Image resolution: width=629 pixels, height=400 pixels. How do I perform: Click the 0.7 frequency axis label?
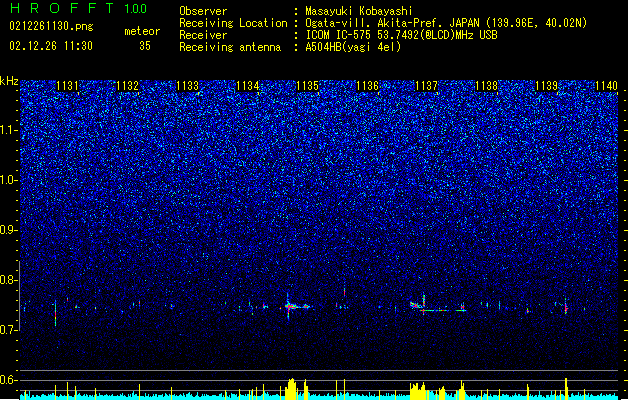[x=8, y=330]
